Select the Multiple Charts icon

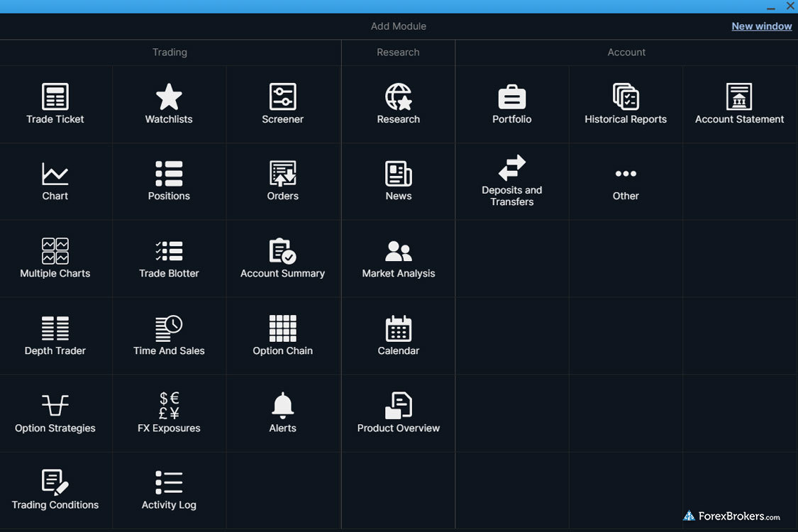pos(55,251)
